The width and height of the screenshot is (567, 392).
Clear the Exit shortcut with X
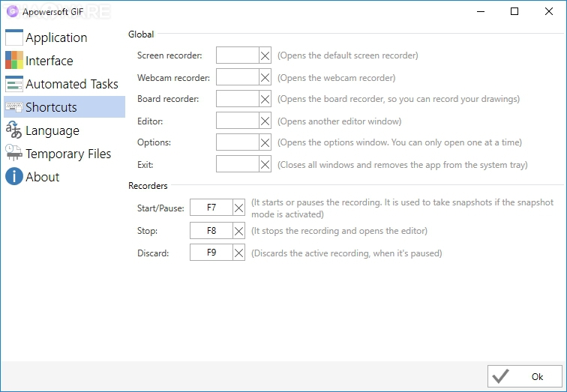(x=265, y=164)
